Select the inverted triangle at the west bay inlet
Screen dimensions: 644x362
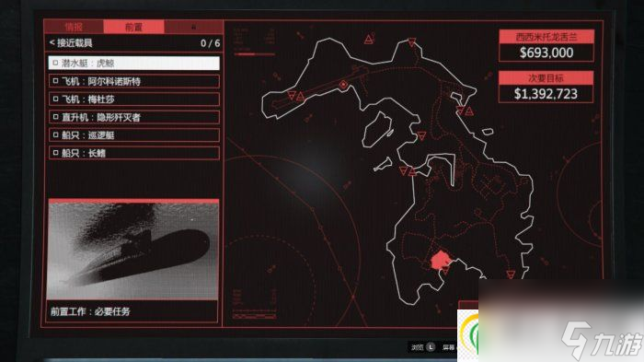pos(404,170)
